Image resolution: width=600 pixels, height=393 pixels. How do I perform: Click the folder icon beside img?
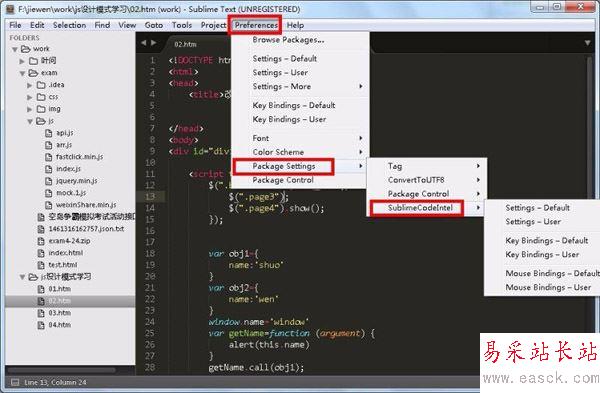point(41,109)
